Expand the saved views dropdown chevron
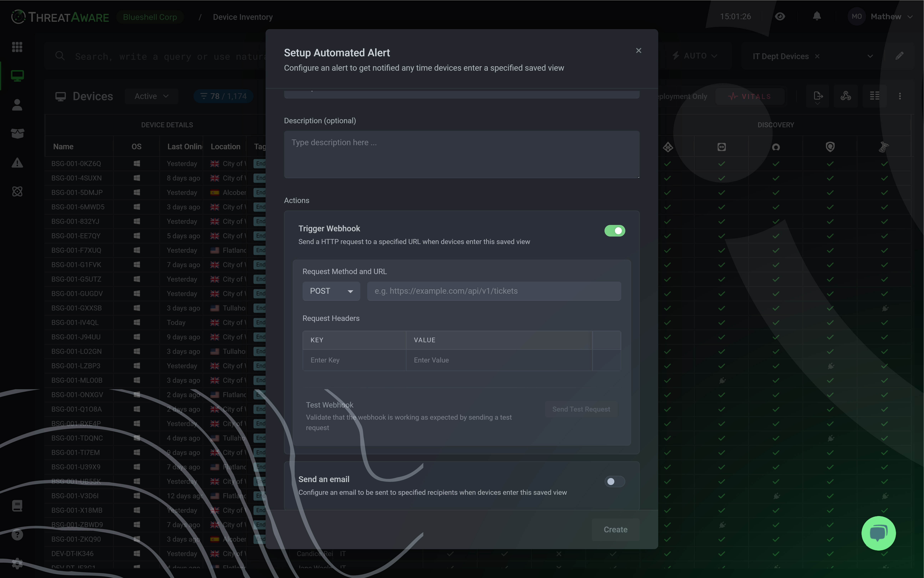 pyautogui.click(x=870, y=56)
